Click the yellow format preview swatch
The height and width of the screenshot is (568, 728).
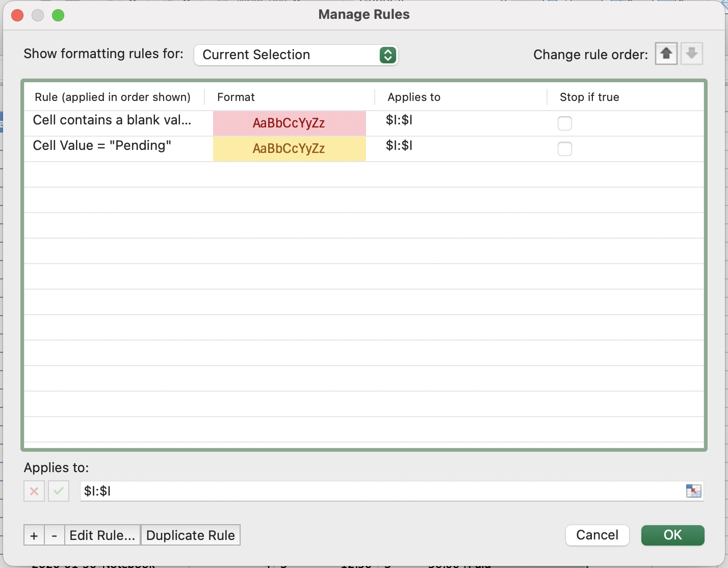(289, 149)
